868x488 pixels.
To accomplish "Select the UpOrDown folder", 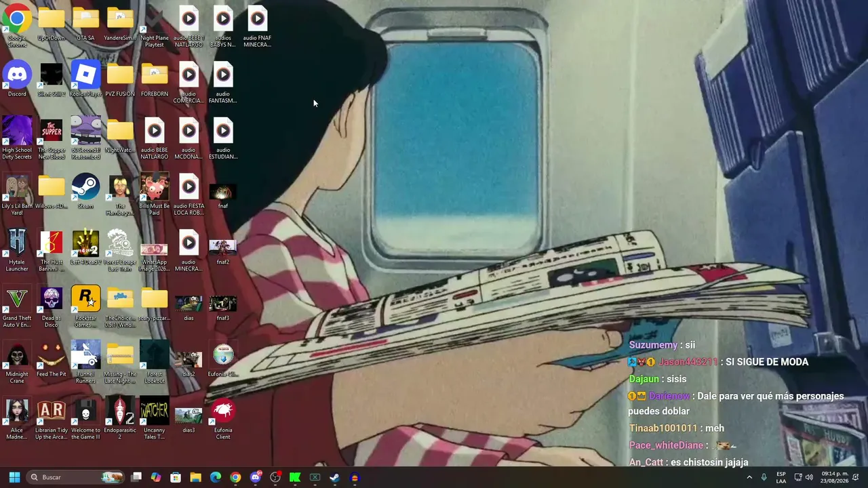I will [52, 24].
